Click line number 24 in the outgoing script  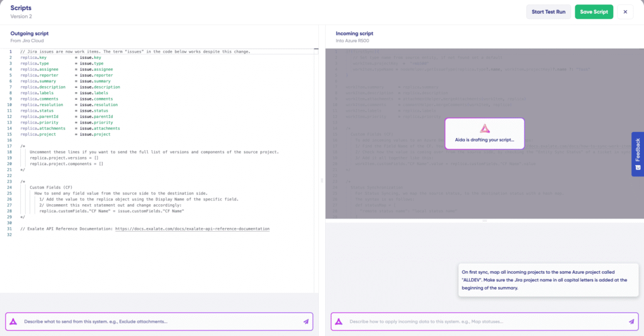click(x=11, y=187)
